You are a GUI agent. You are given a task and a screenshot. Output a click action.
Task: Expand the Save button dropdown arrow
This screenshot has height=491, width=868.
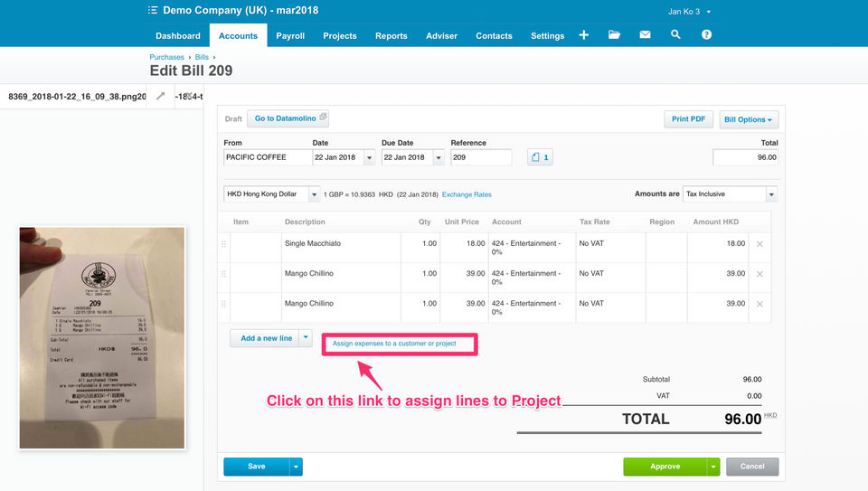coord(296,467)
